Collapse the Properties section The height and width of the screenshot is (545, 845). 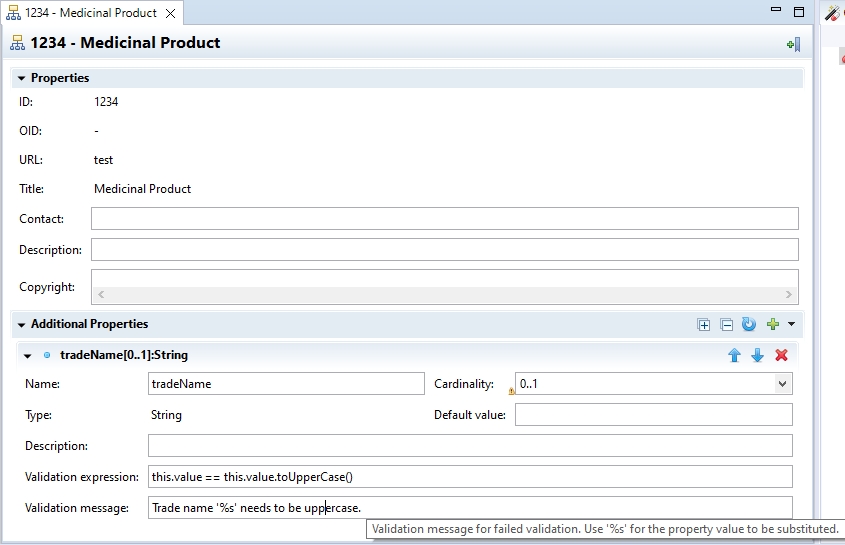coord(21,78)
